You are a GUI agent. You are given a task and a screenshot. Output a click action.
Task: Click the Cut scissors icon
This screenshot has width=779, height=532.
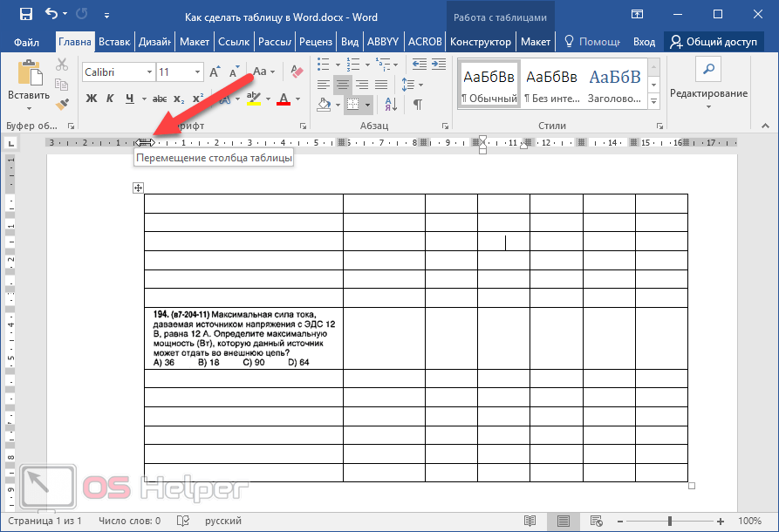click(x=61, y=65)
